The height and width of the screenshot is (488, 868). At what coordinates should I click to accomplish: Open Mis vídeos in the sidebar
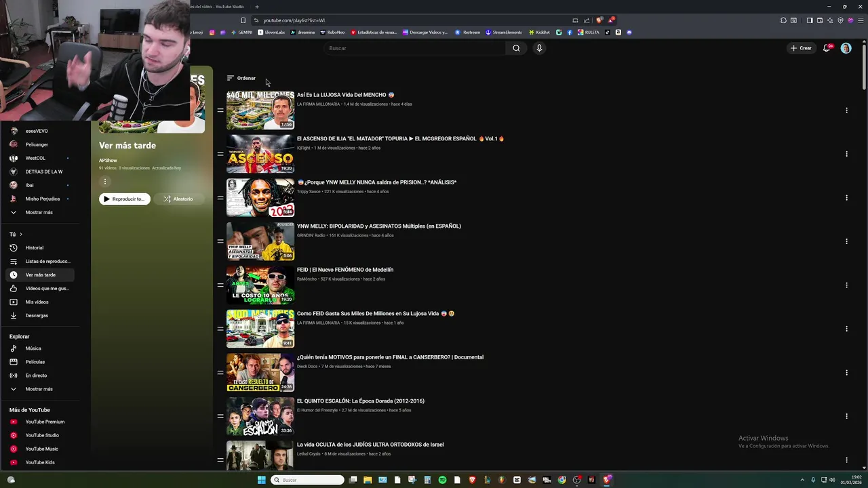[x=41, y=302]
